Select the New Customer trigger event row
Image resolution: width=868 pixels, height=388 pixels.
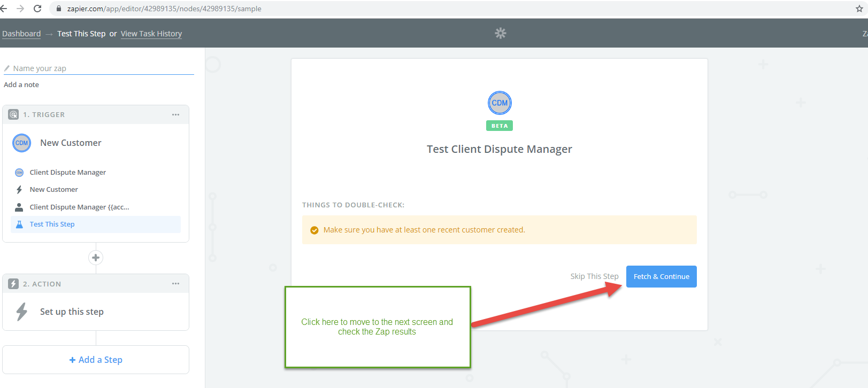[x=96, y=190]
